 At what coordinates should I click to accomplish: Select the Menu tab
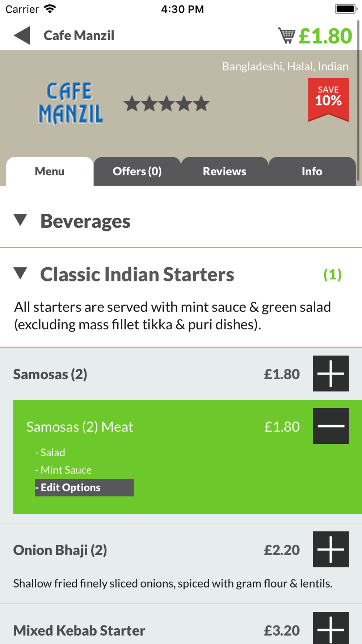pos(50,171)
